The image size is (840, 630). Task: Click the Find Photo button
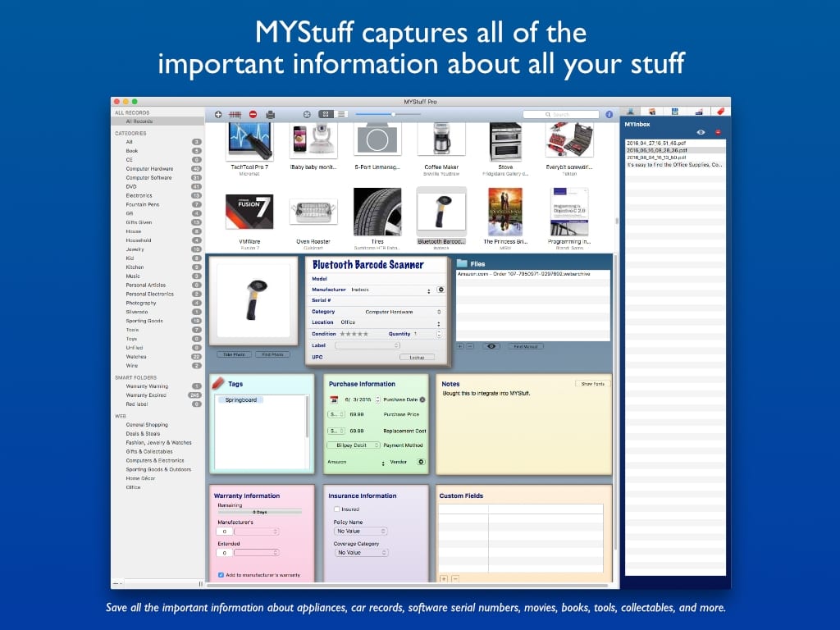point(272,354)
